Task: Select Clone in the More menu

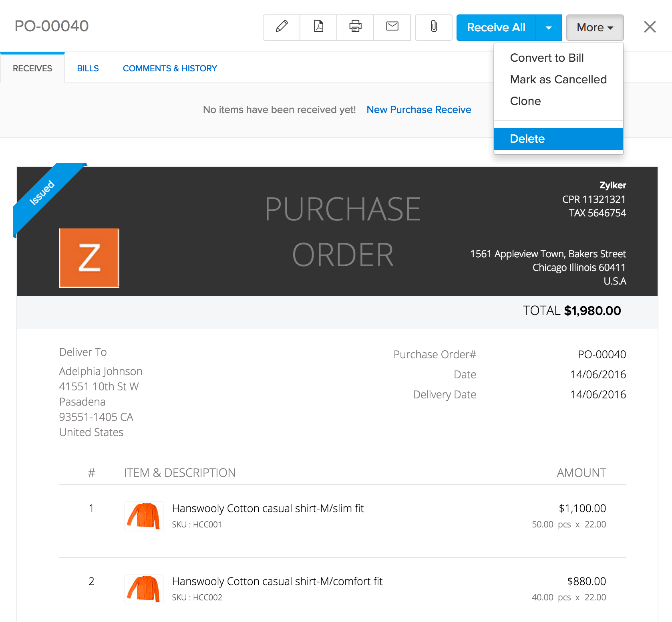Action: pyautogui.click(x=525, y=101)
